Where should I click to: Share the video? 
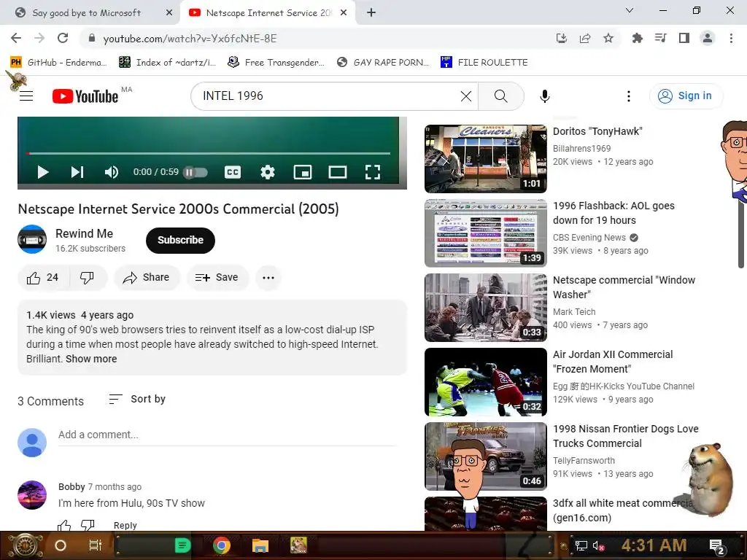tap(146, 278)
